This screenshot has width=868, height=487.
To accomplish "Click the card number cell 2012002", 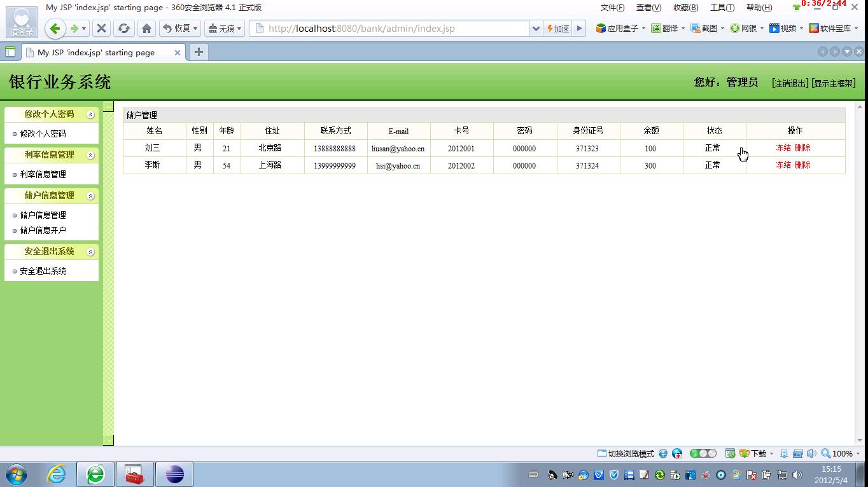I will [x=461, y=165].
